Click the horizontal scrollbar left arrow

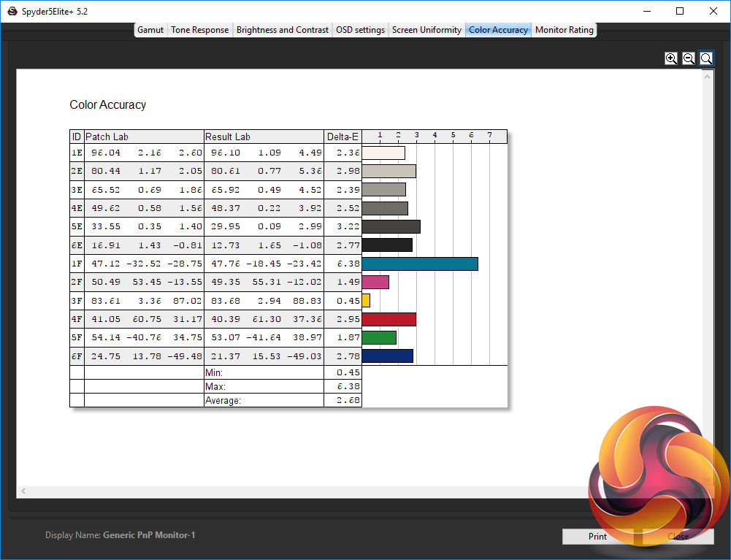[23, 491]
